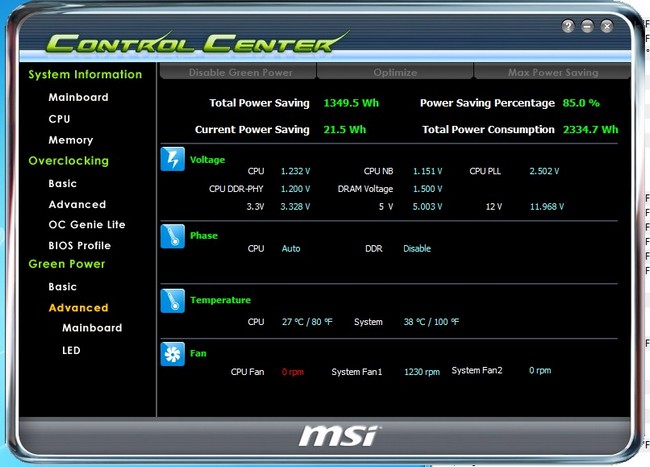Open Overclocking section header

tap(69, 161)
